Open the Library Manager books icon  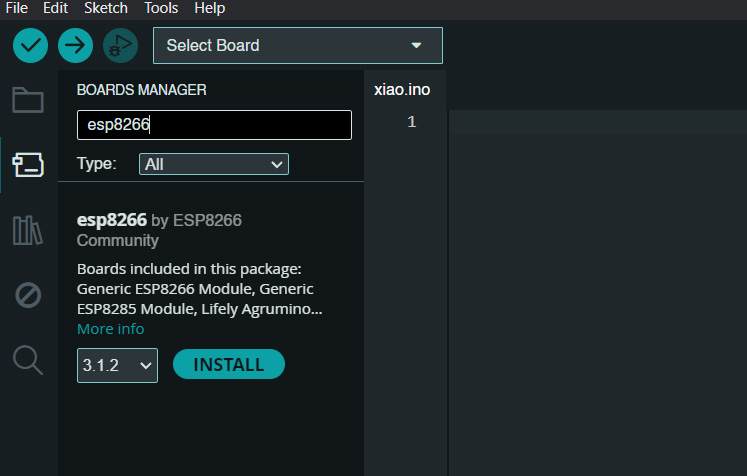tap(27, 231)
